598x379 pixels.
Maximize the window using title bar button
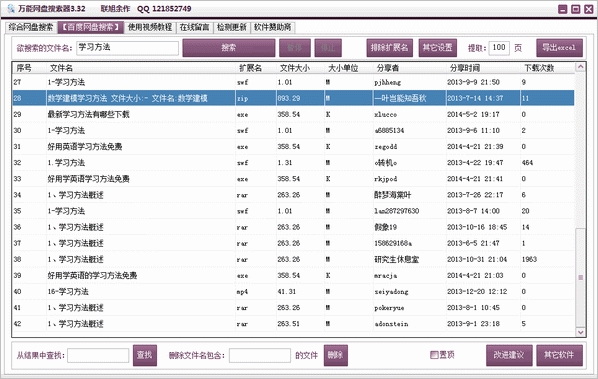pyautogui.click(x=575, y=9)
